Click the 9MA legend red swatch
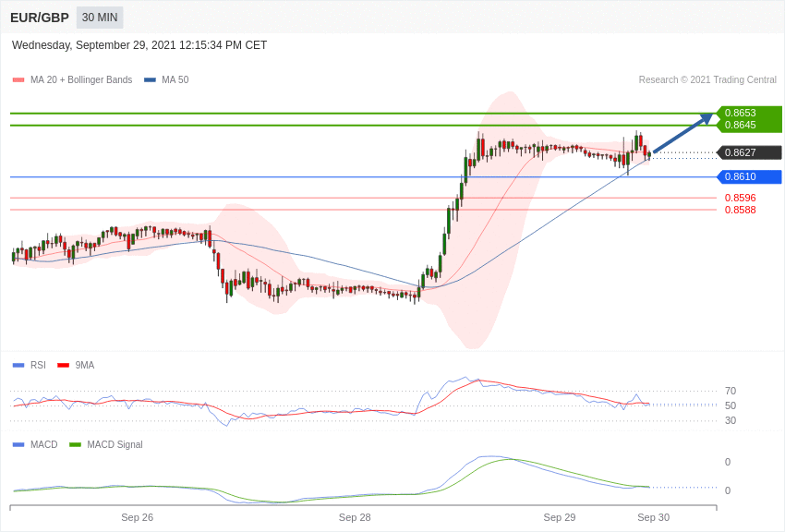Viewport: 785px width, 532px height. (x=64, y=366)
